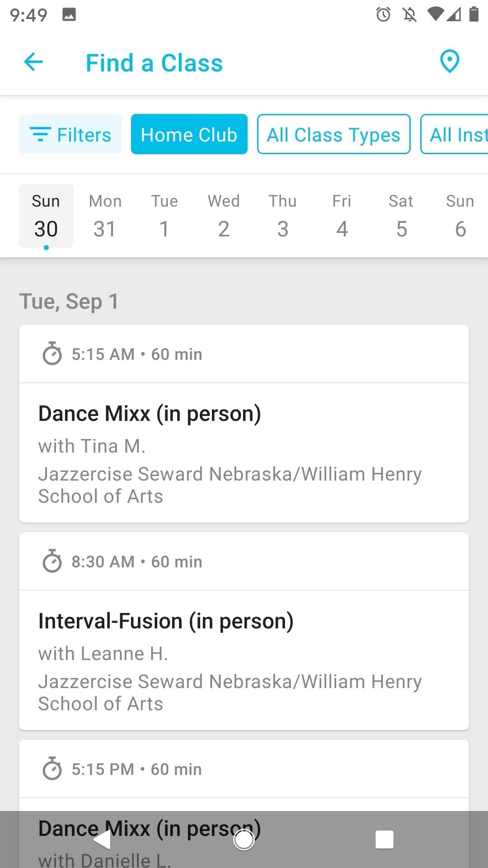Tap the stopwatch icon beside 8:30 AM
The width and height of the screenshot is (488, 868).
click(52, 561)
